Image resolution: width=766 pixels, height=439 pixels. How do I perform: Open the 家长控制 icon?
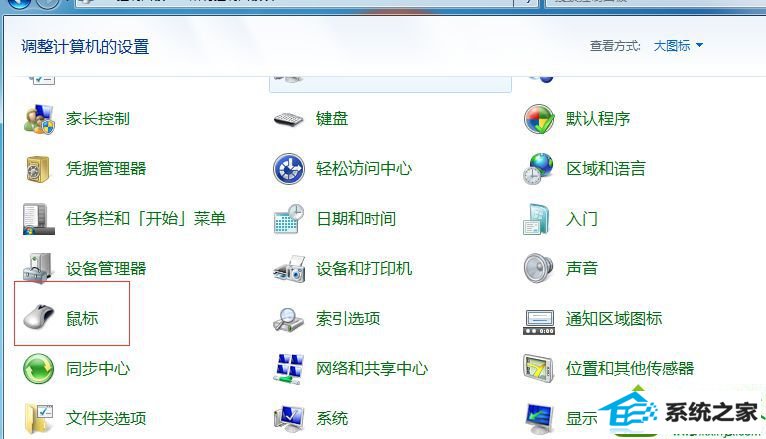point(39,119)
